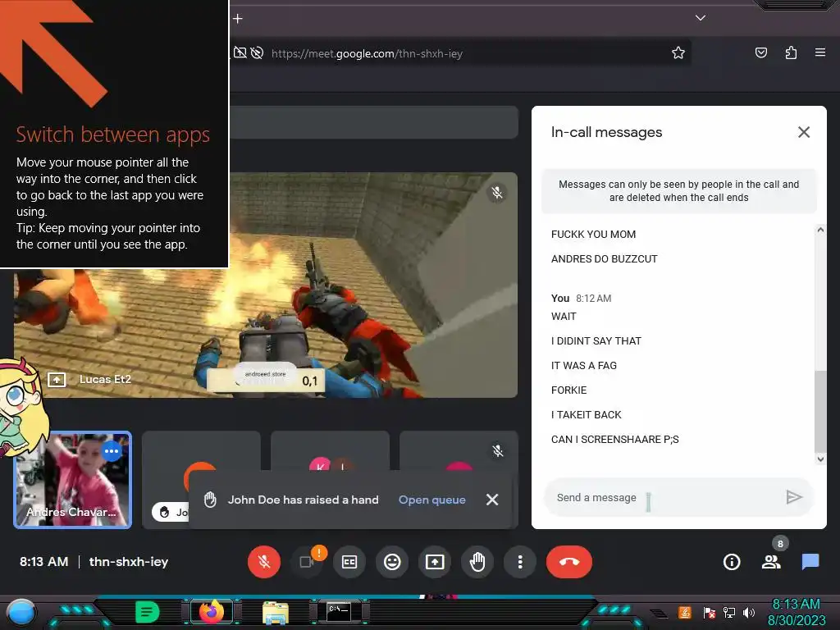Open a new browser tab
Viewport: 840px width, 630px height.
tap(238, 19)
